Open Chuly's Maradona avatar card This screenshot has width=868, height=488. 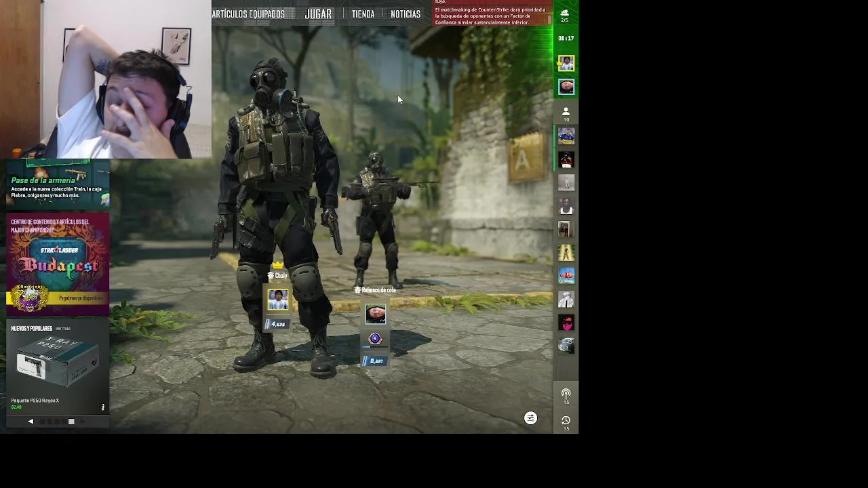[x=277, y=300]
